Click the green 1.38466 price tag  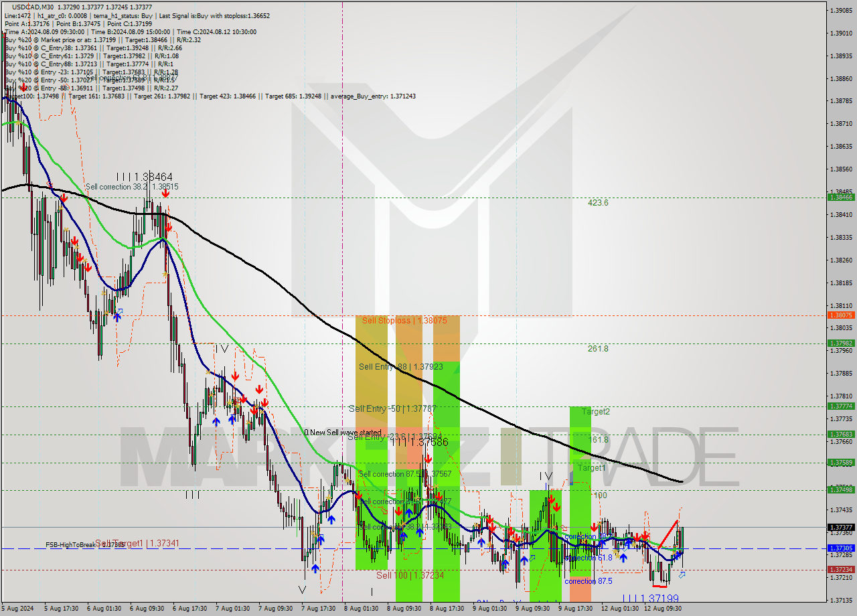coord(841,197)
